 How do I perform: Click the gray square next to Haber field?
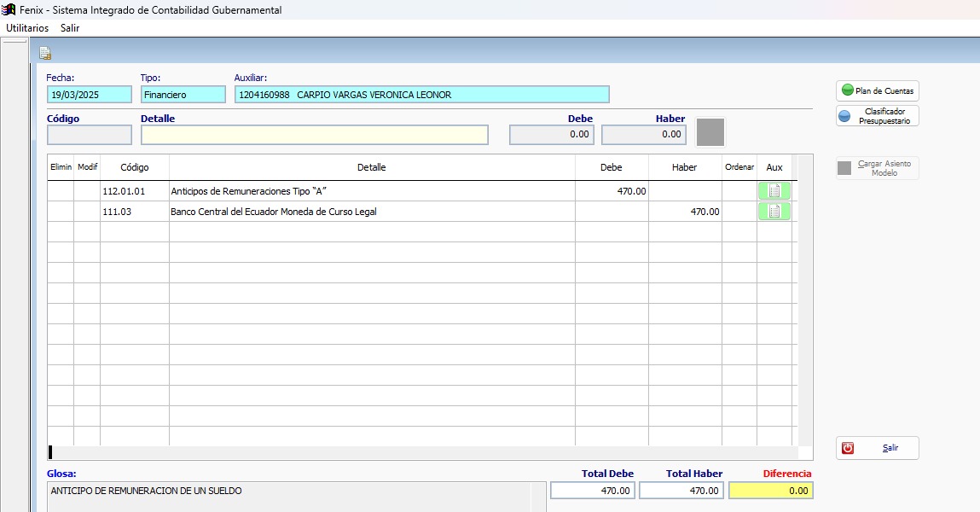coord(710,133)
